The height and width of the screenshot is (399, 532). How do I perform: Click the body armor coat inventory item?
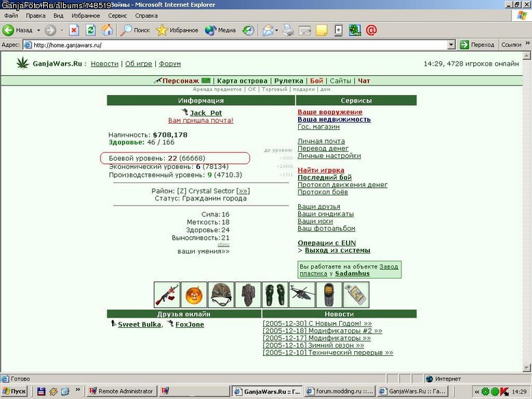pos(248,294)
